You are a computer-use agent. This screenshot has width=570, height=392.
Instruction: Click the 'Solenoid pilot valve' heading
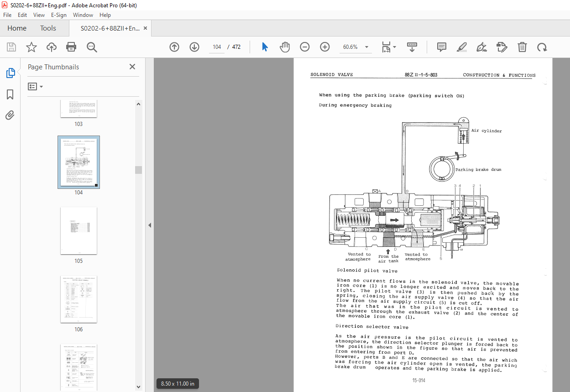[367, 271]
